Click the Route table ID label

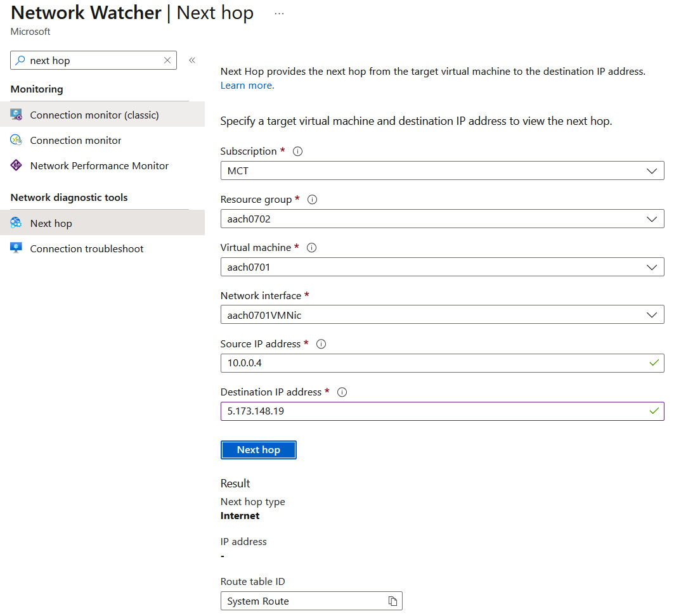pyautogui.click(x=253, y=581)
